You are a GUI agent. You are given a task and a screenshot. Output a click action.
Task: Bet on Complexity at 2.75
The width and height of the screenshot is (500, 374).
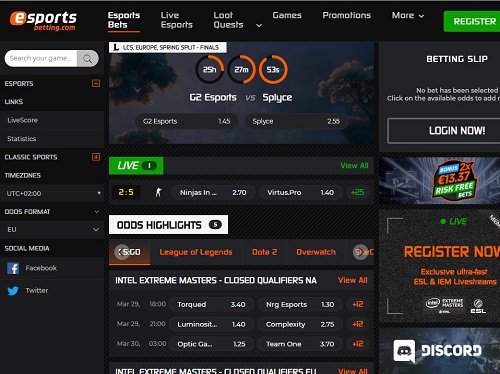300,324
